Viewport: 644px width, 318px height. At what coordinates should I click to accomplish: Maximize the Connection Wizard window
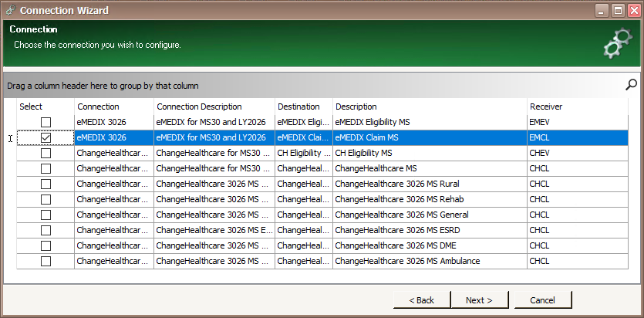point(618,10)
